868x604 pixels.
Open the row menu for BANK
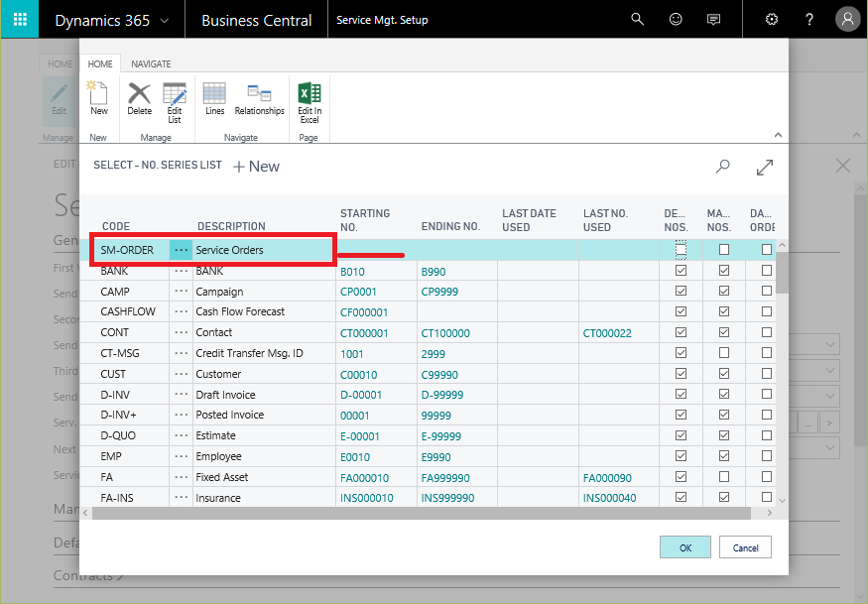coord(181,272)
